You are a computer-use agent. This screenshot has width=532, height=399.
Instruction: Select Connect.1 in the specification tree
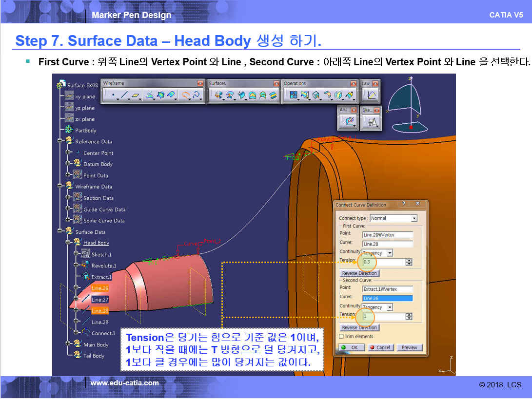[x=103, y=333]
